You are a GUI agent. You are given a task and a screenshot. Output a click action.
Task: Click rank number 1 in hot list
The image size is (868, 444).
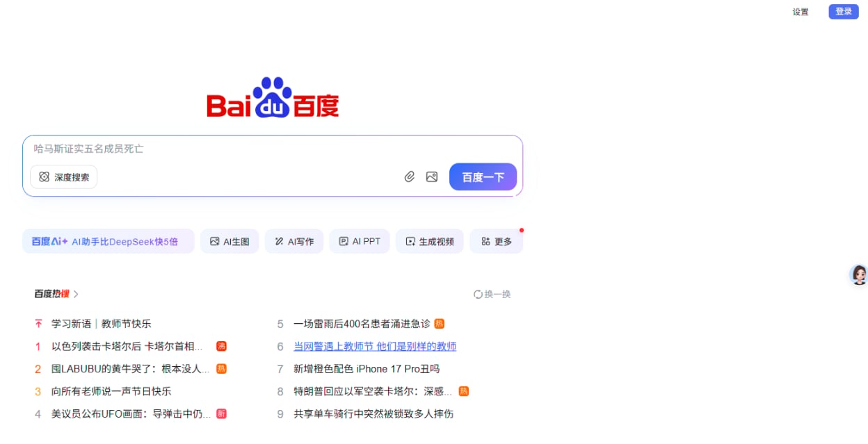38,346
